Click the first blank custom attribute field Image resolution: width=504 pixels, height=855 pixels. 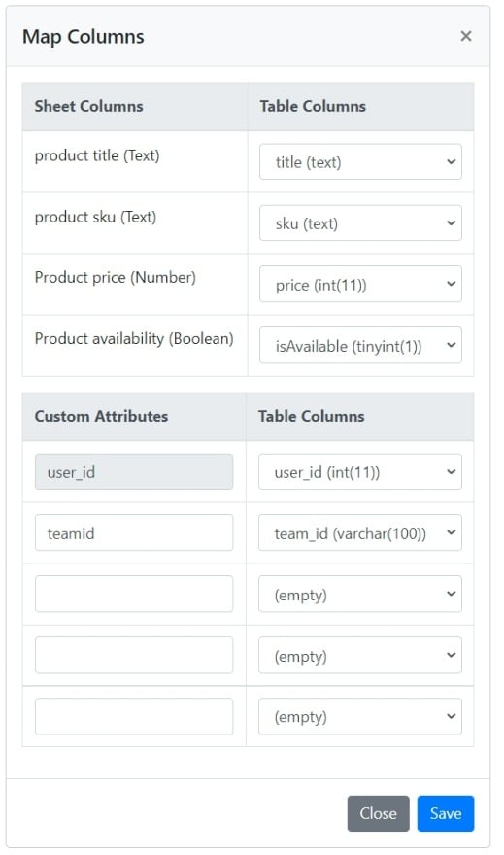coord(134,594)
